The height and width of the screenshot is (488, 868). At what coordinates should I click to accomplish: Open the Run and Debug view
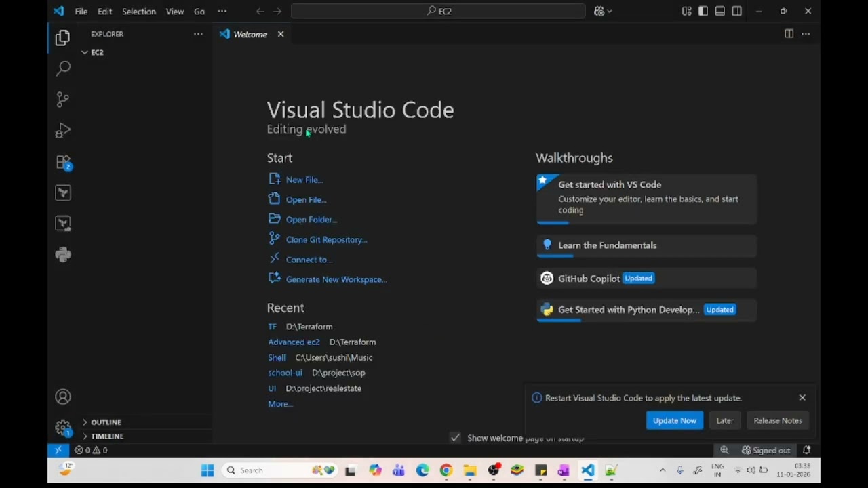pos(63,130)
